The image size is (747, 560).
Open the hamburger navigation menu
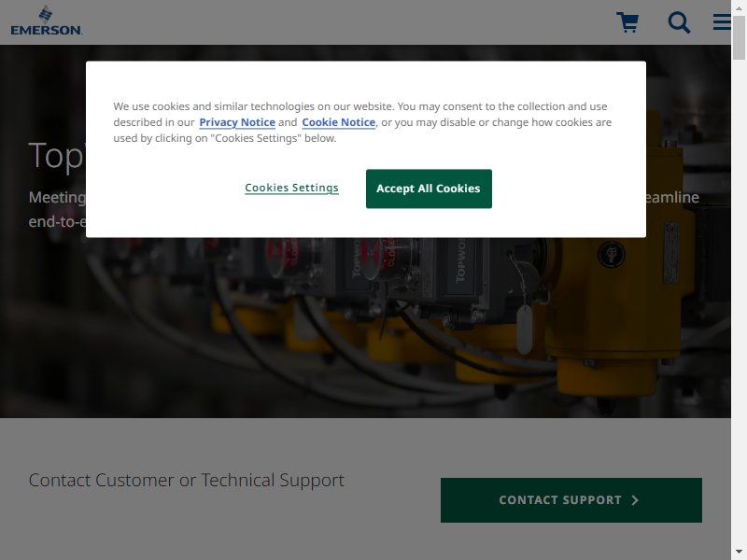coord(722,21)
